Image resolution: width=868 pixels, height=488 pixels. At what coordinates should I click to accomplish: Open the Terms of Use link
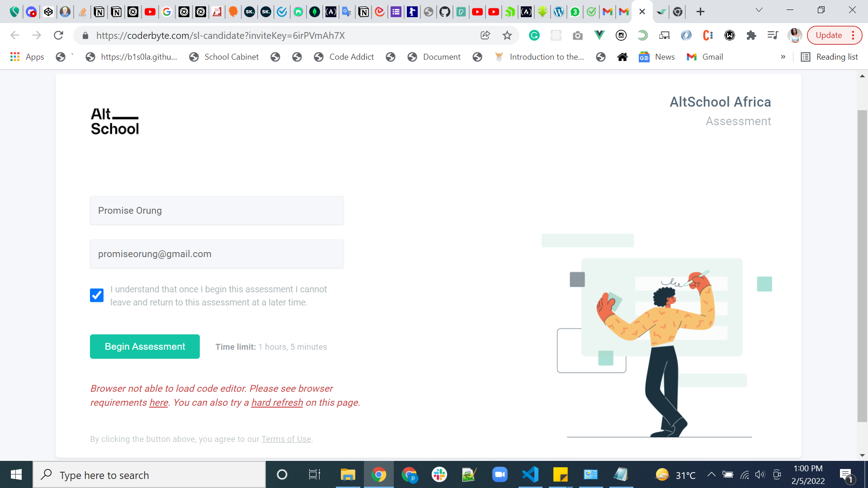[x=286, y=439]
